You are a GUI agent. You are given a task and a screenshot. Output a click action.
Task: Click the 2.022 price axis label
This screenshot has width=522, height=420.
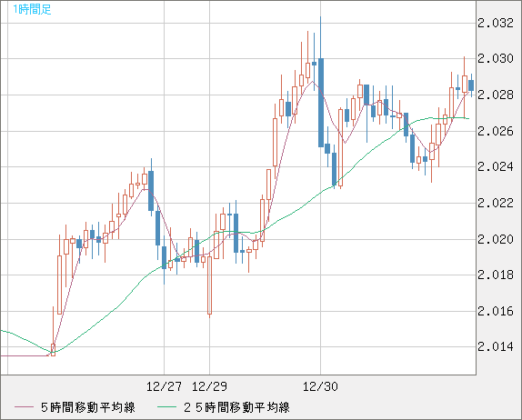coord(496,203)
